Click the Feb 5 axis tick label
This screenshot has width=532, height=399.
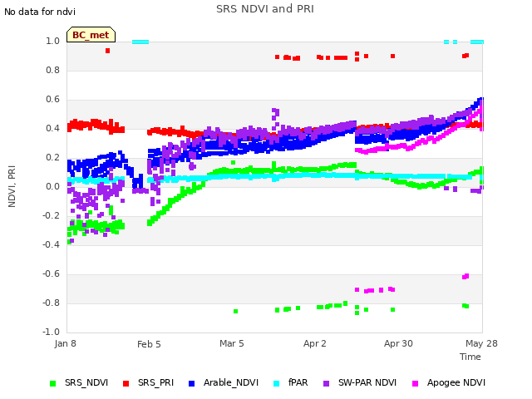pos(149,344)
